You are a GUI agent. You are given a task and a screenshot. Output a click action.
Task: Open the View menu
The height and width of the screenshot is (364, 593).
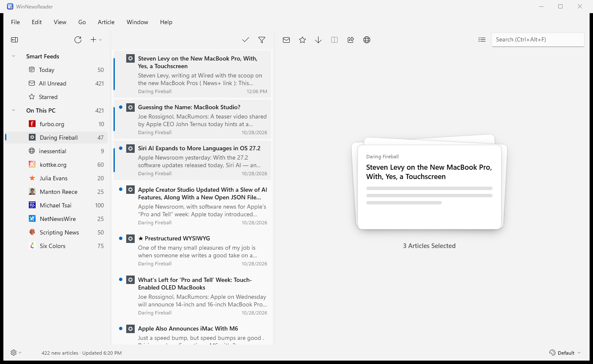60,22
